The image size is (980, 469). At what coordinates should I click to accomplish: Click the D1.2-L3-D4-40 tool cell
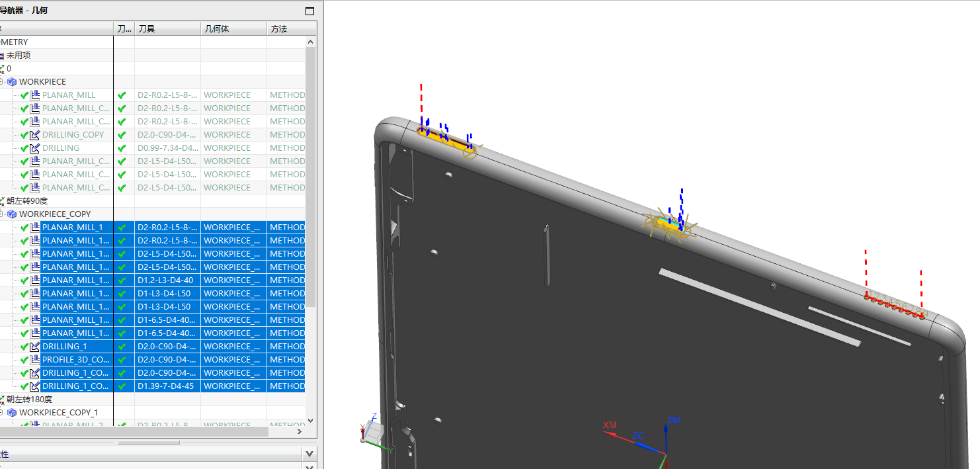point(168,280)
